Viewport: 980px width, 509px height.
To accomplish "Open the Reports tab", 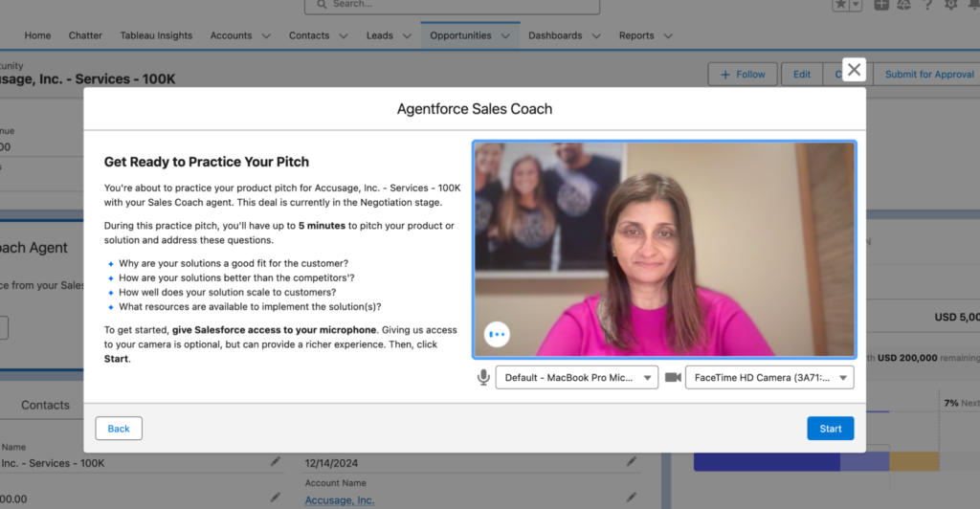I will click(636, 35).
